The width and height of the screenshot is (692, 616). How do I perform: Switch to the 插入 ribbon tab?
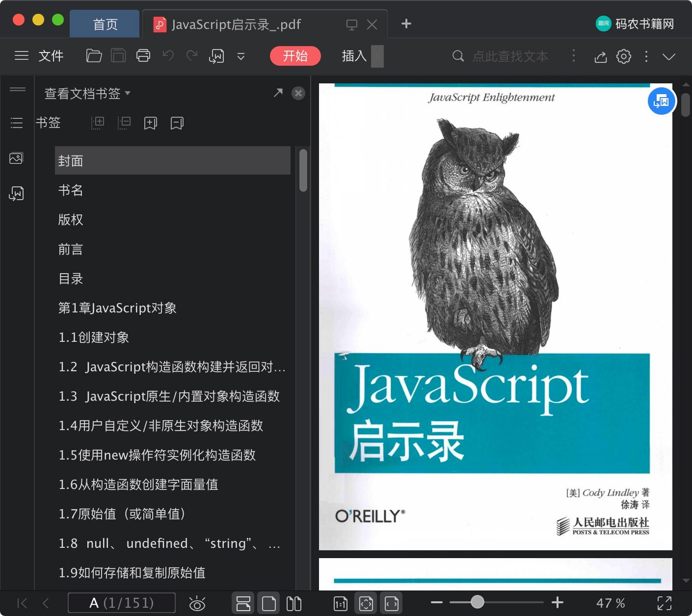[x=354, y=56]
